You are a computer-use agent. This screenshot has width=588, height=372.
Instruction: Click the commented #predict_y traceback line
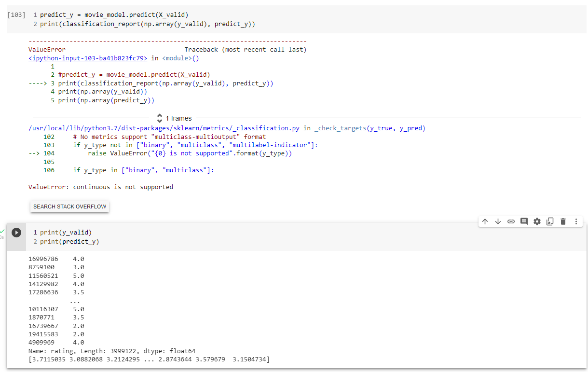(x=134, y=75)
